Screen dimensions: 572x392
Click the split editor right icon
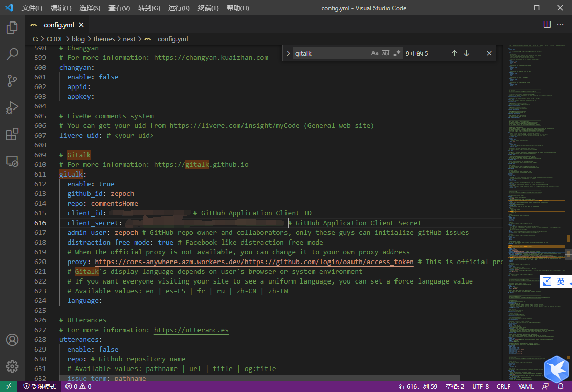[x=547, y=25]
